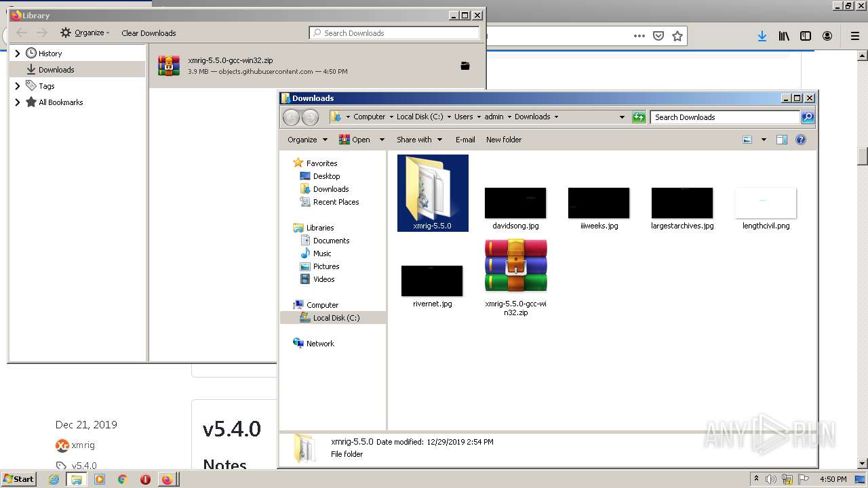Screen dimensions: 868x488
Task: Open Internet Explorer from taskbar
Action: click(54, 479)
